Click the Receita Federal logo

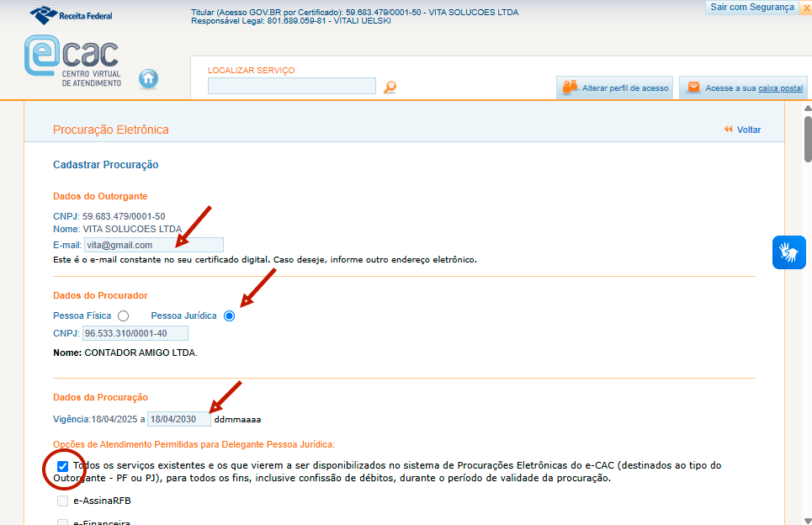[x=71, y=15]
